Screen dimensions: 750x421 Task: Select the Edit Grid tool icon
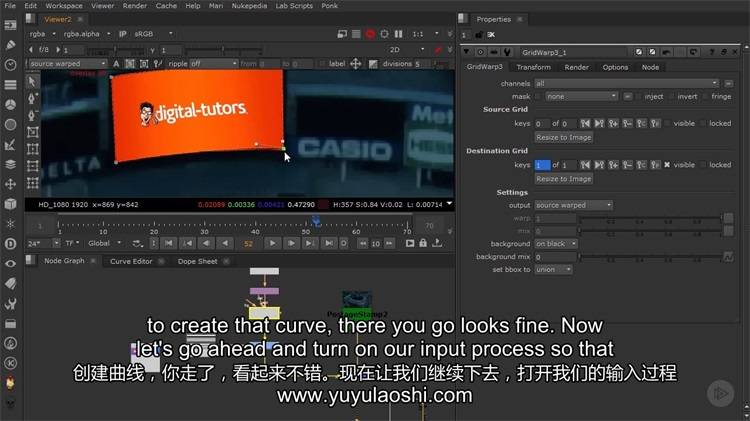pos(32,132)
